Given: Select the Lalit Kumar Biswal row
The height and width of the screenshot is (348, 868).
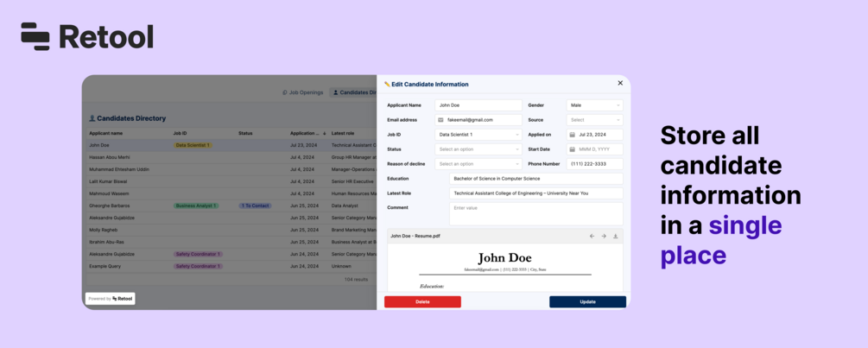Looking at the screenshot, I should click(x=231, y=181).
